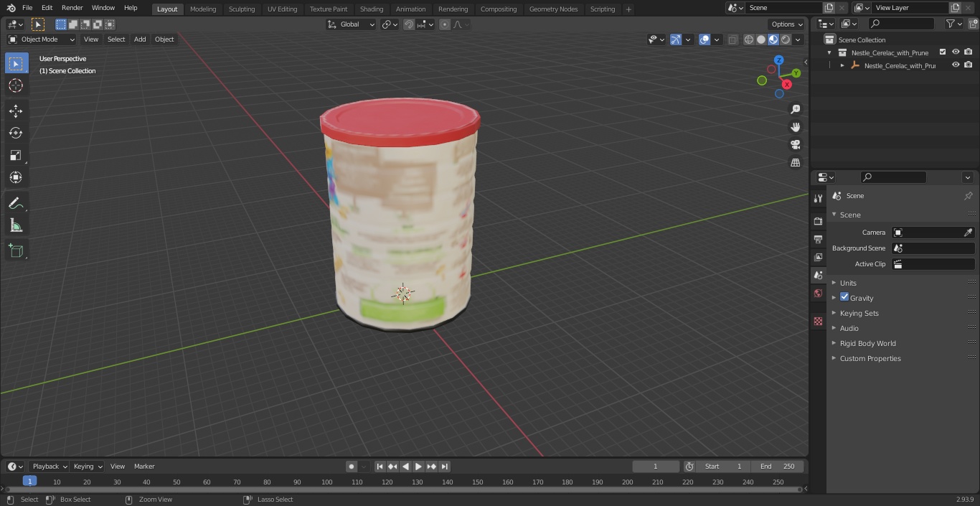Viewport: 980px width, 506px height.
Task: Open the viewport Object menu
Action: click(x=164, y=39)
